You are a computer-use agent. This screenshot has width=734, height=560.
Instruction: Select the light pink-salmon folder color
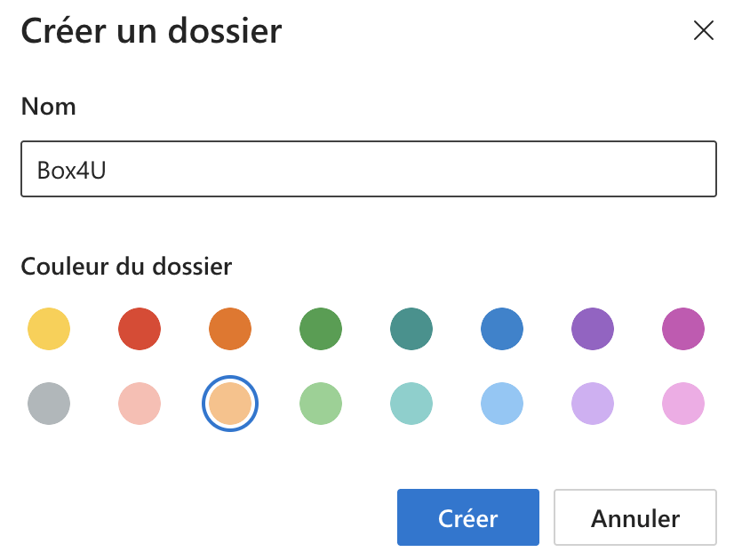click(140, 404)
